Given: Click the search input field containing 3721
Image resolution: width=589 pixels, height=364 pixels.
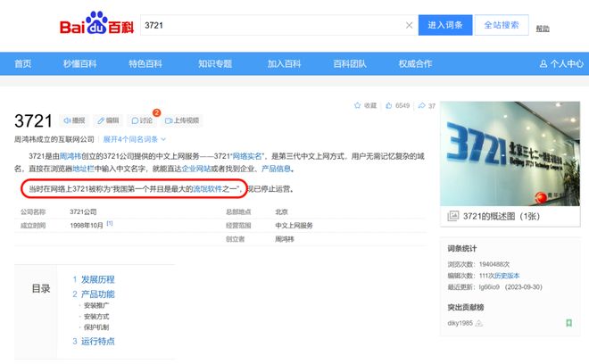Looking at the screenshot, I should click(x=268, y=25).
